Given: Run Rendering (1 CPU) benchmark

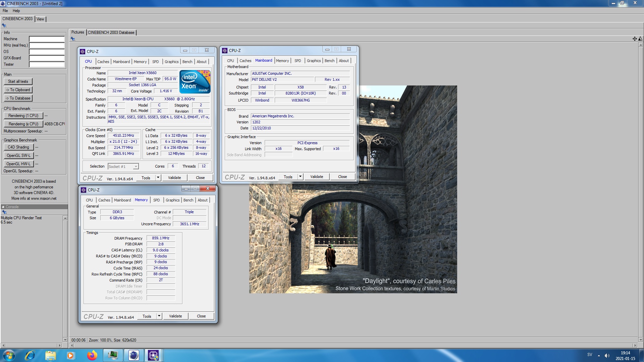Looking at the screenshot, I should pyautogui.click(x=23, y=116).
